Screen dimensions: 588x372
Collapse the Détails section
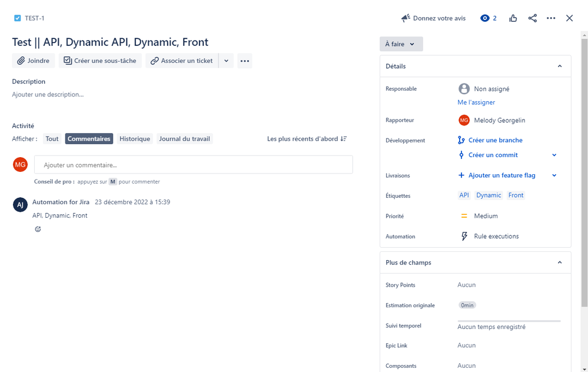coord(560,66)
